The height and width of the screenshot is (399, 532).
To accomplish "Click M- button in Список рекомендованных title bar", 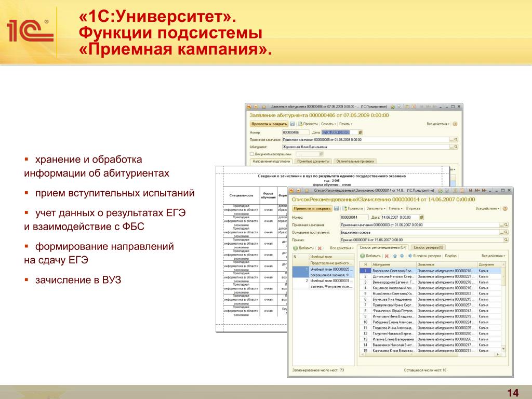I will 485,191.
